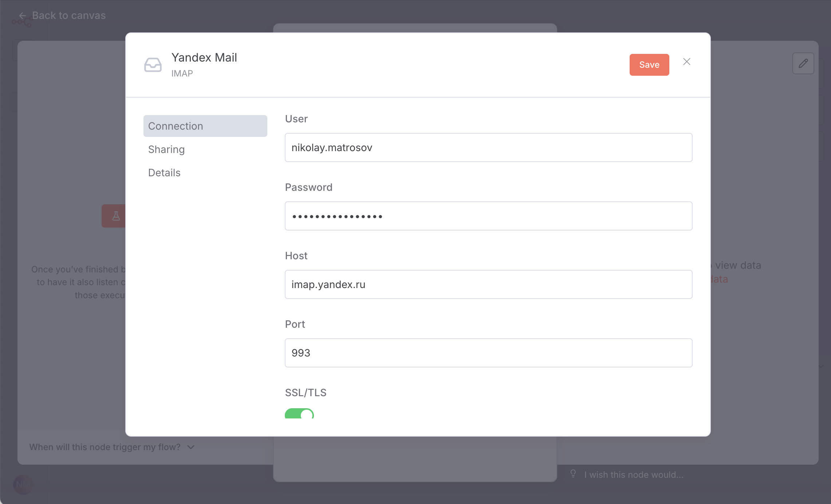Focus the Password field
Image resolution: width=831 pixels, height=504 pixels.
(488, 216)
